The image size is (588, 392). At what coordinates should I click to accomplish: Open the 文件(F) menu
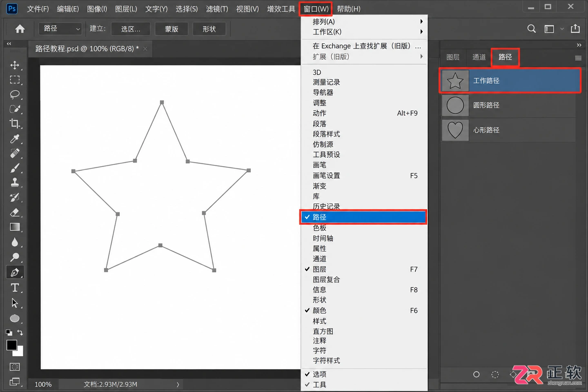(x=38, y=9)
